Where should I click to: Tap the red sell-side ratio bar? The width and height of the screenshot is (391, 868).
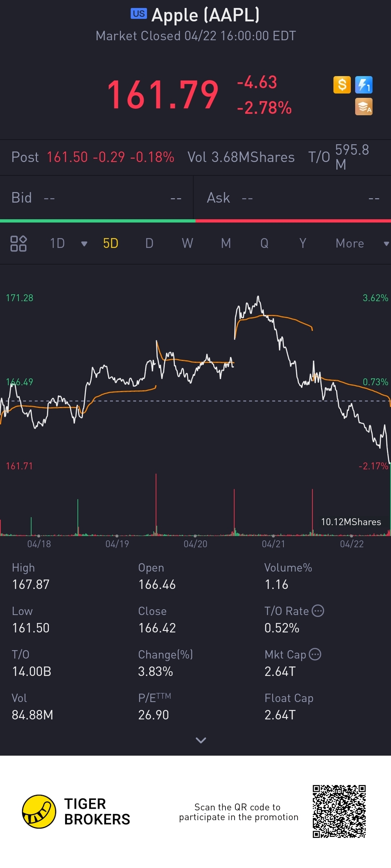click(293, 221)
